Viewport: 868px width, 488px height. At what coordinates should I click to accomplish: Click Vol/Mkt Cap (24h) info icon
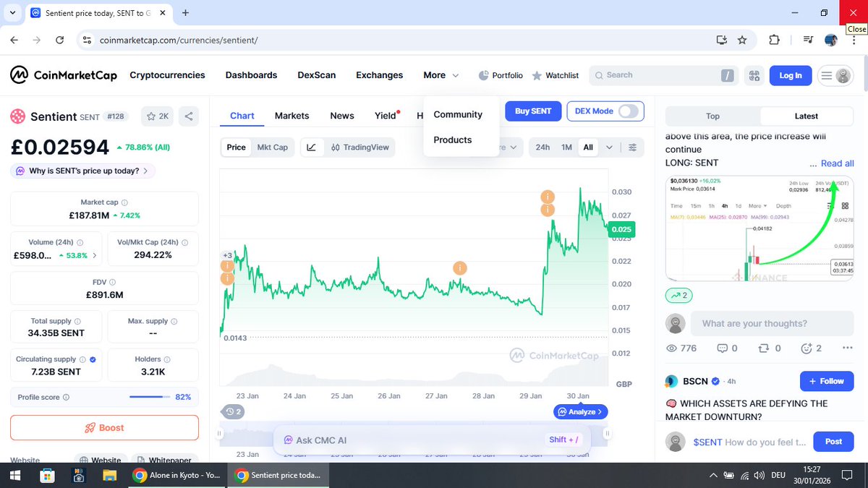point(184,243)
